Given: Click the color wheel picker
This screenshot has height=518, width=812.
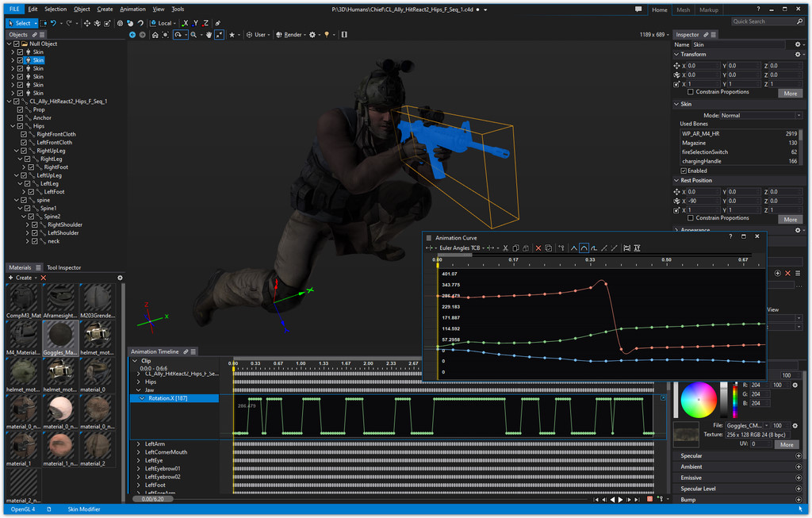Looking at the screenshot, I should [x=698, y=399].
